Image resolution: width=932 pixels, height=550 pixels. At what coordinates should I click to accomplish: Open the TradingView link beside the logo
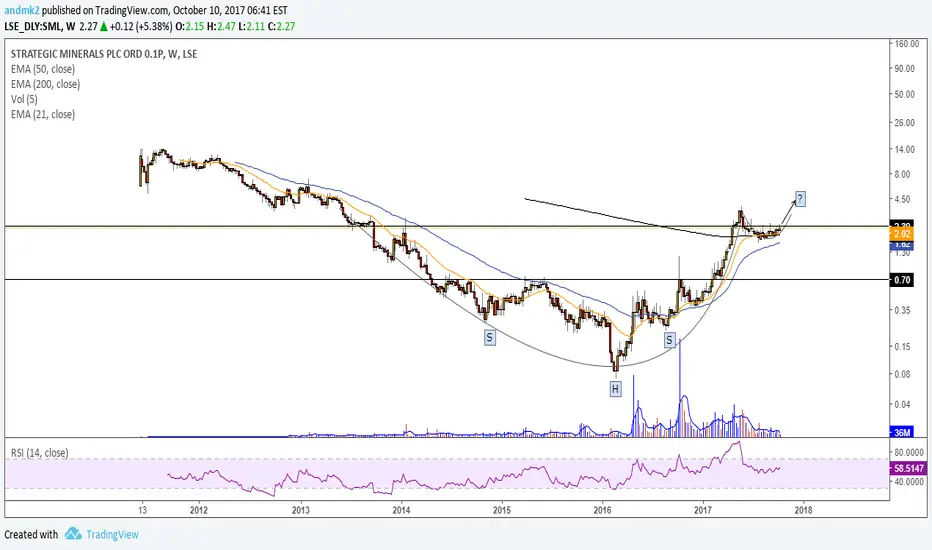tap(112, 535)
